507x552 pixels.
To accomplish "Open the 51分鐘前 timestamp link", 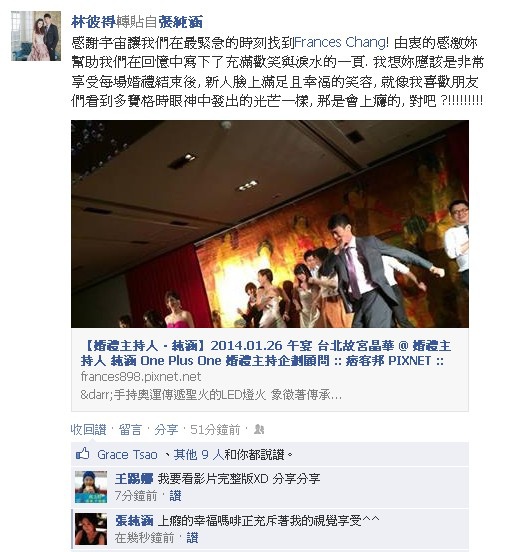I will pos(215,429).
